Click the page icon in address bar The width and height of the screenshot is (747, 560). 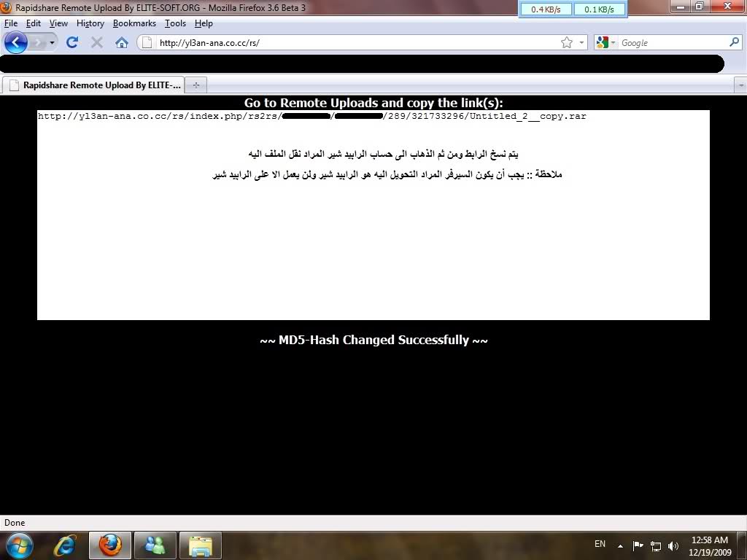pos(147,43)
